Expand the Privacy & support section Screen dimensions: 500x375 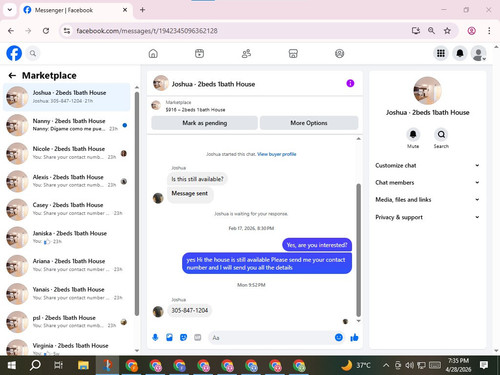(427, 217)
